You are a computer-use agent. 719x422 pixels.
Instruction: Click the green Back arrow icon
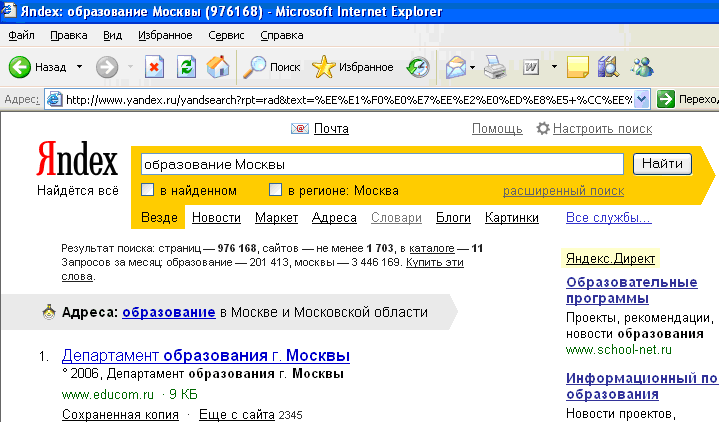[x=20, y=67]
